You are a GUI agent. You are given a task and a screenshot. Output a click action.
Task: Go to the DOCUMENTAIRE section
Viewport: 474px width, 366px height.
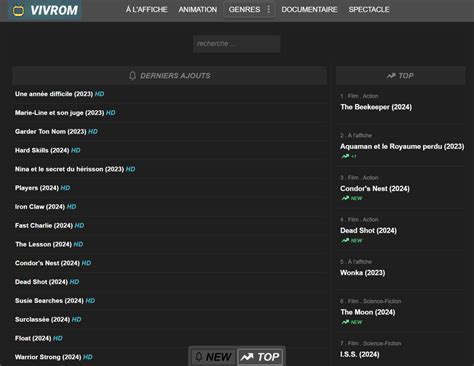click(x=309, y=10)
